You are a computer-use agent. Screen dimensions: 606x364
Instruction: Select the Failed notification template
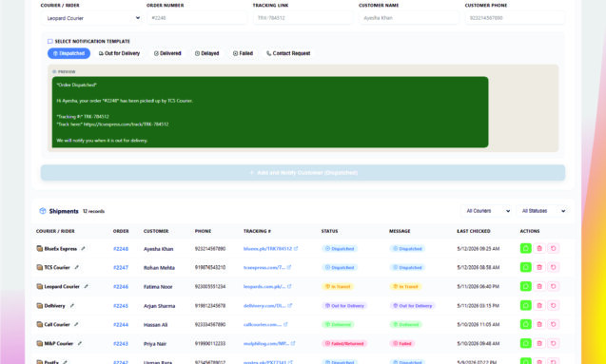[x=244, y=53]
